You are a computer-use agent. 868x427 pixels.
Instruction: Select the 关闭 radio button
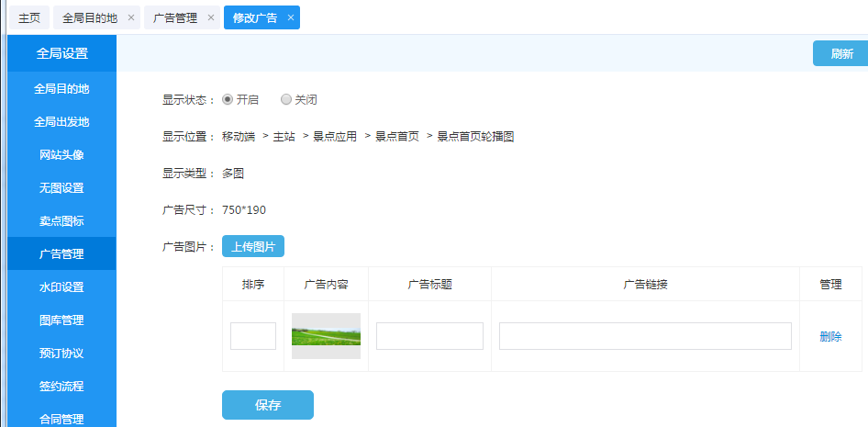click(286, 99)
